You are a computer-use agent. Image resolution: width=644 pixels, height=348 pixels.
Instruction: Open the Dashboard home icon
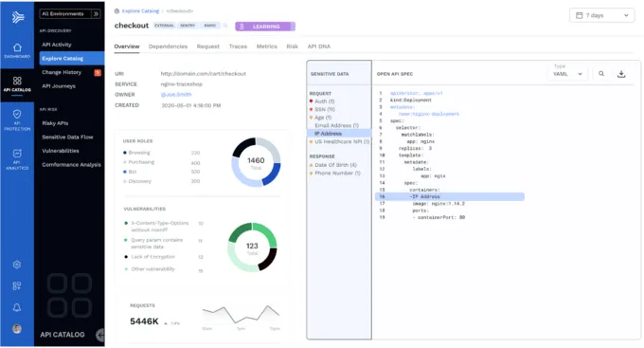click(17, 47)
